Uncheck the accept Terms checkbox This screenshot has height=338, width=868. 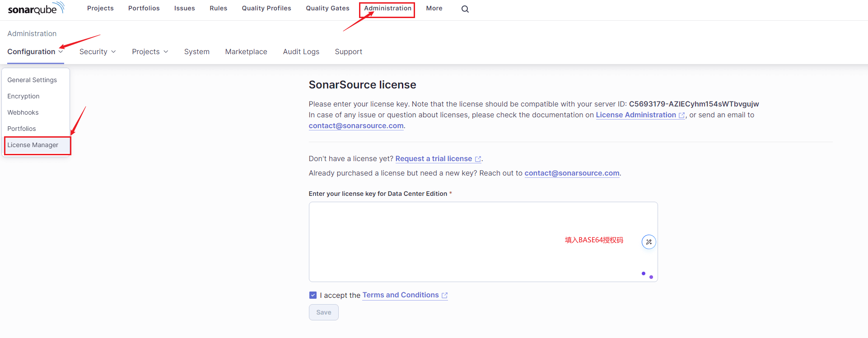pos(313,295)
